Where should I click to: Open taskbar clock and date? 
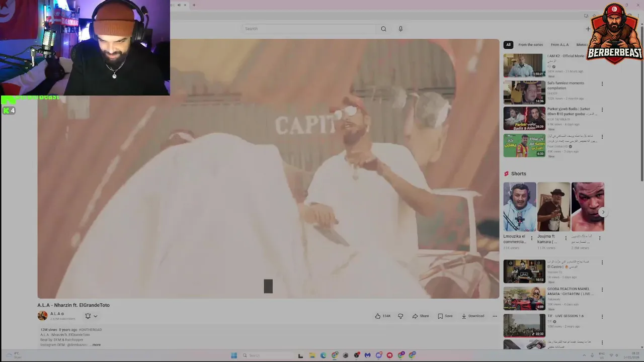[631, 355]
